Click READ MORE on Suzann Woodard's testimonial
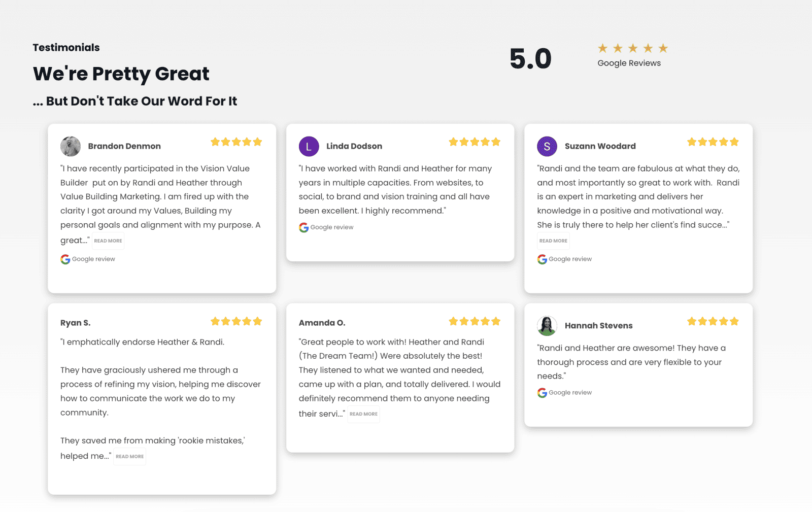 click(x=553, y=241)
